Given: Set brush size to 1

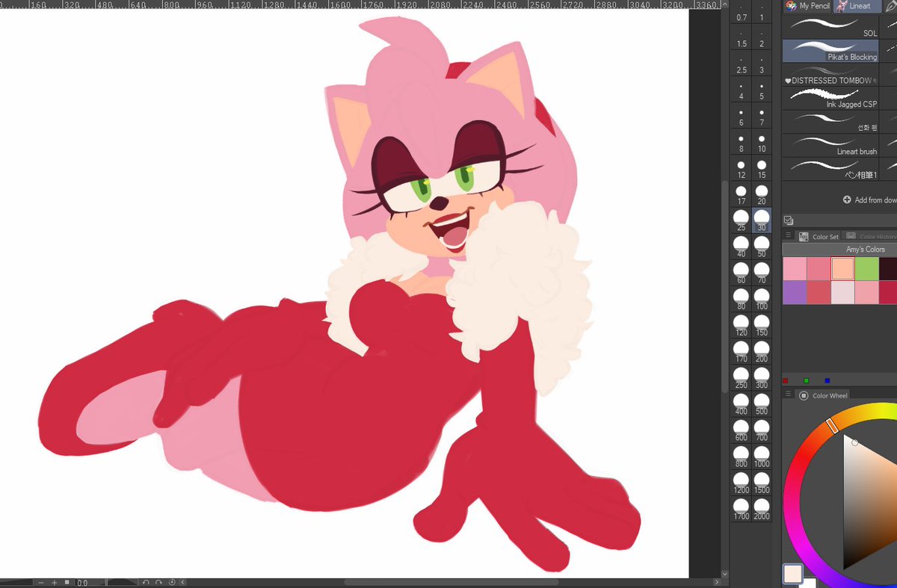Looking at the screenshot, I should click(x=762, y=13).
